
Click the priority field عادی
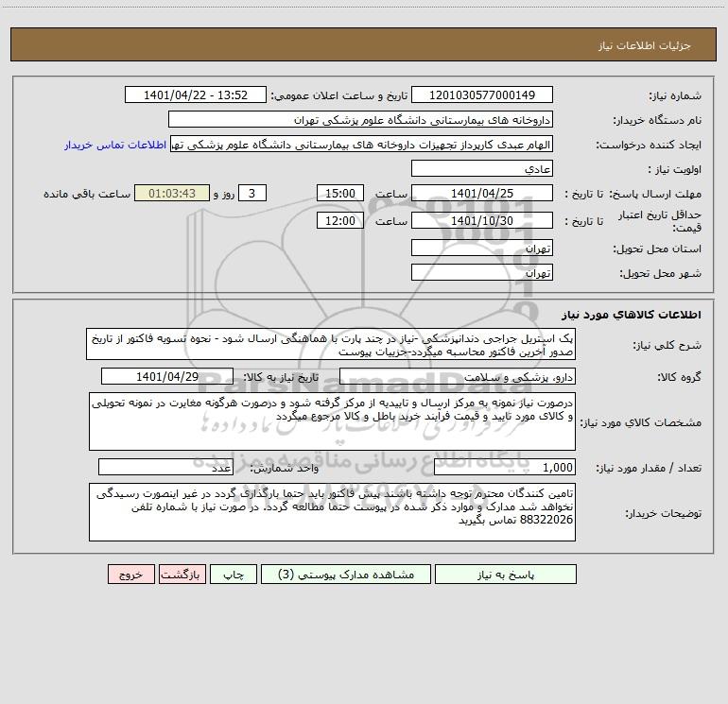pos(482,168)
